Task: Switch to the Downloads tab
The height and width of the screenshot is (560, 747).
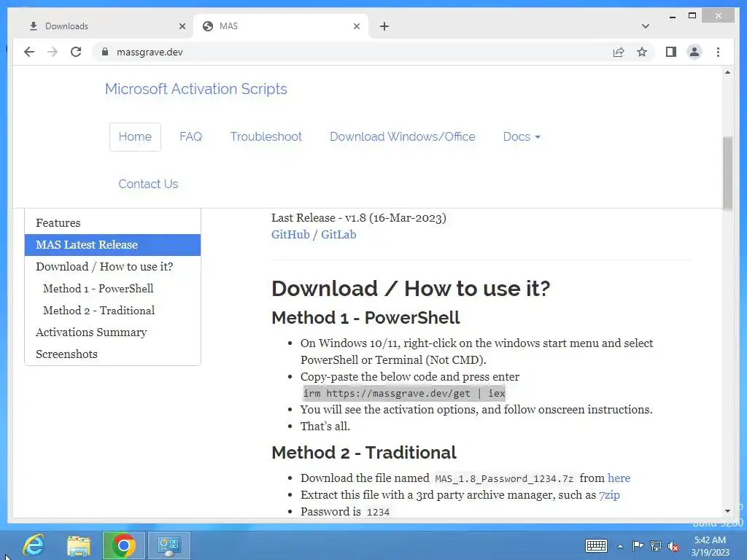Action: [x=102, y=26]
